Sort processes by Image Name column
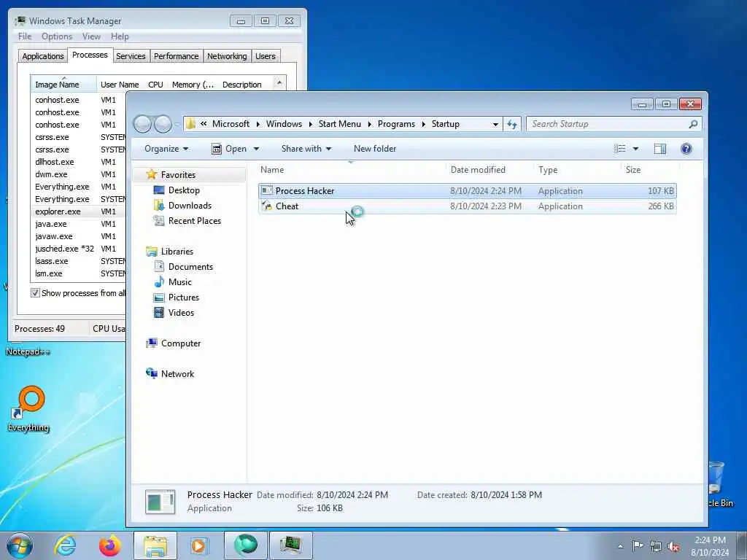 pyautogui.click(x=64, y=85)
